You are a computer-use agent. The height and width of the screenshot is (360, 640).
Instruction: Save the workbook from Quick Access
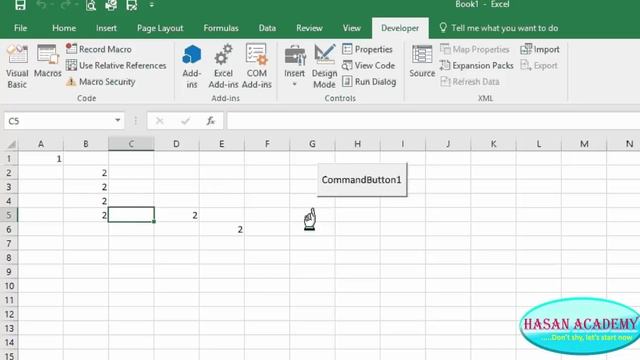20,5
